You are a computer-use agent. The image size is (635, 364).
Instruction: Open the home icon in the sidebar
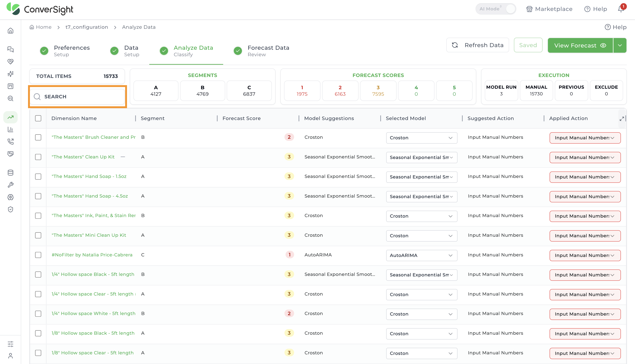coord(11,31)
